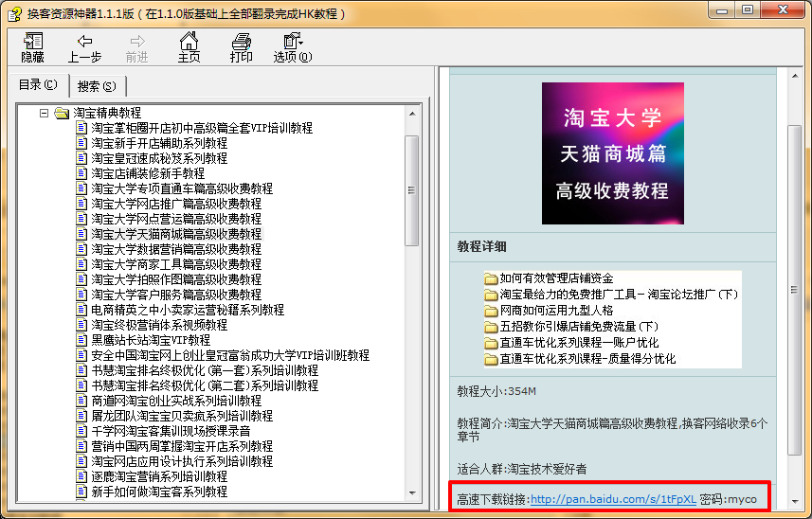Screen dimensions: 812x519
Task: Open 淘宝掌柜圈开店初中高级篇全套VIP培训教程 entry
Action: tap(202, 128)
